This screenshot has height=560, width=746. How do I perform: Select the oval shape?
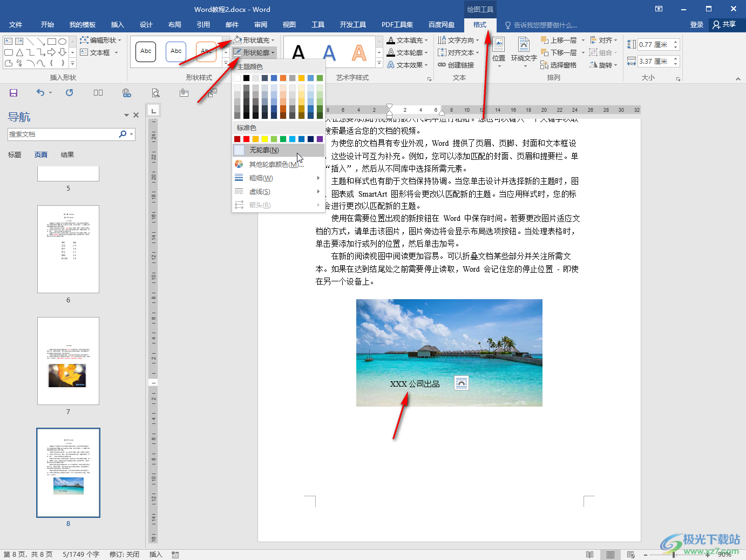(63, 42)
